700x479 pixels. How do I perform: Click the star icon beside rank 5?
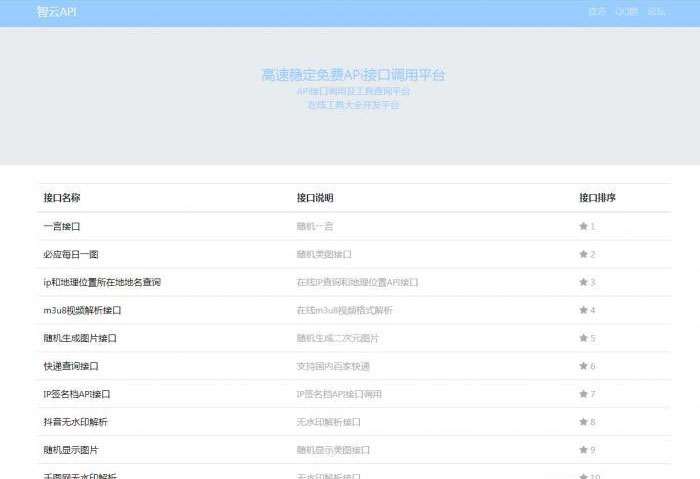(x=584, y=338)
